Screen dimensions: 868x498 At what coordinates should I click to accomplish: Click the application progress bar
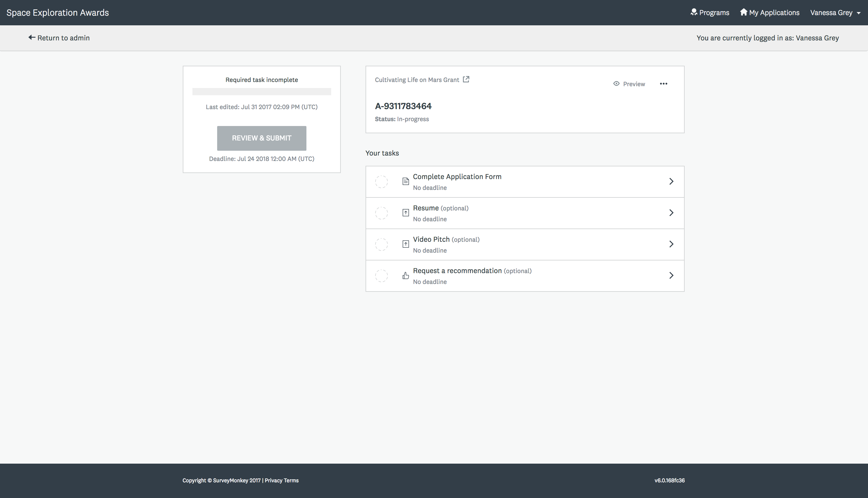tap(261, 92)
